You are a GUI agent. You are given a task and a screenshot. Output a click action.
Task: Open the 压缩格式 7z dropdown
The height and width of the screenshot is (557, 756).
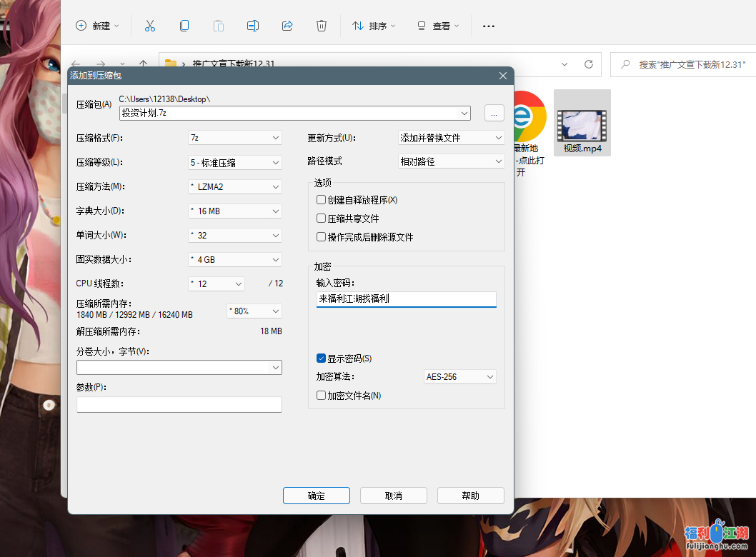pyautogui.click(x=234, y=138)
